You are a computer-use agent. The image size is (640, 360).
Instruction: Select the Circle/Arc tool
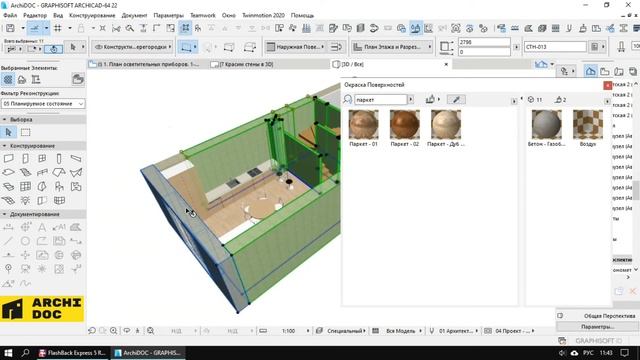tap(25, 241)
